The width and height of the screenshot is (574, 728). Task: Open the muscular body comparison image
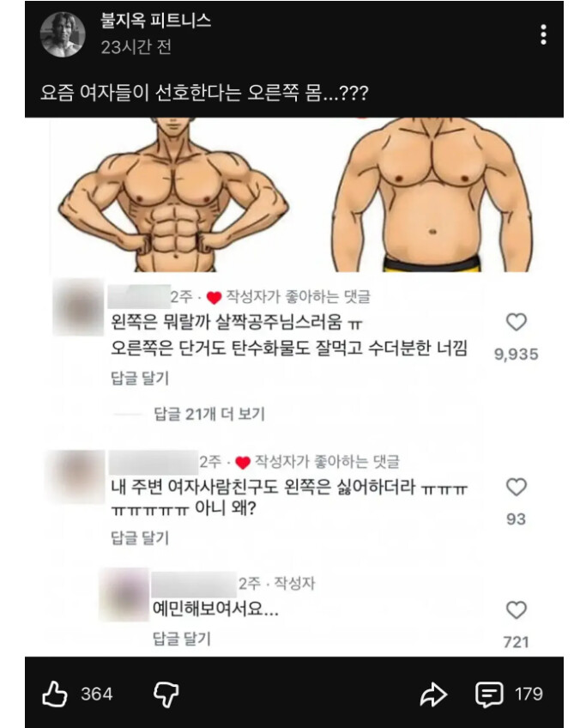click(x=294, y=195)
